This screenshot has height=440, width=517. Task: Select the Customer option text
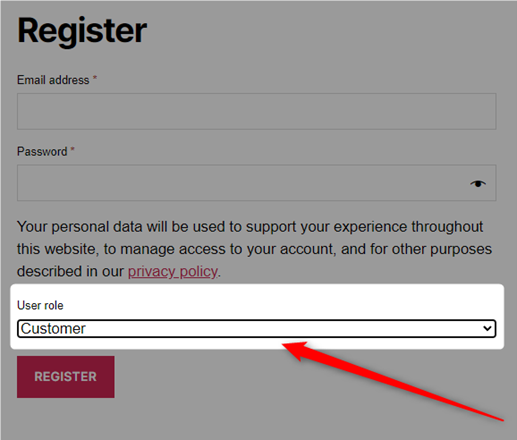coord(53,329)
